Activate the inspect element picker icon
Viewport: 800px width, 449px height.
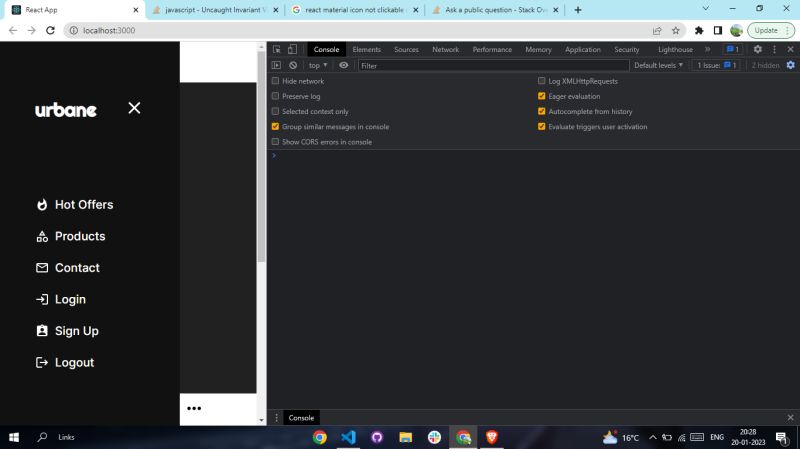[x=277, y=49]
